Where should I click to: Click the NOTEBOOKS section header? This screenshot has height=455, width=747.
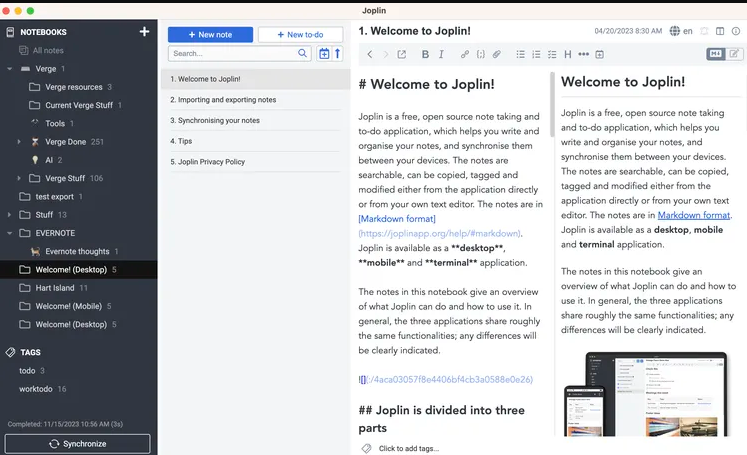coord(43,32)
